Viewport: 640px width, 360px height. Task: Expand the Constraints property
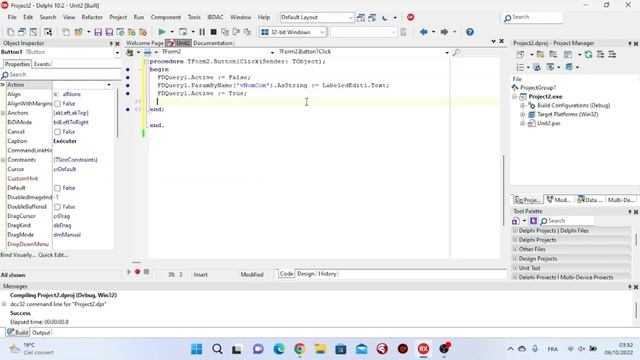pyautogui.click(x=3, y=160)
